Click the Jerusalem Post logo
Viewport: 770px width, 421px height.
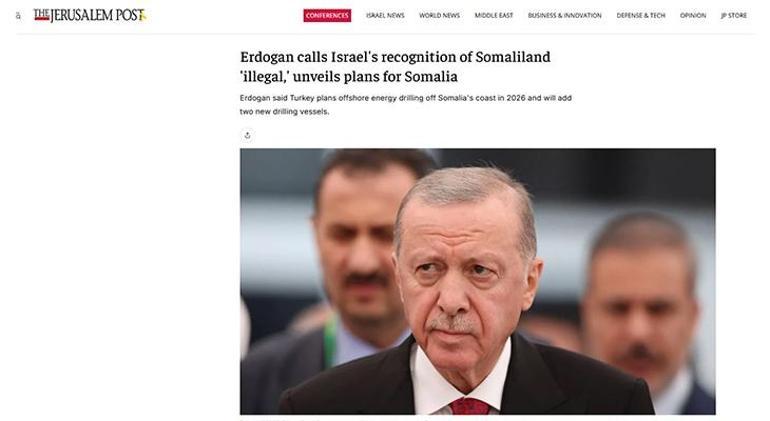tap(90, 15)
